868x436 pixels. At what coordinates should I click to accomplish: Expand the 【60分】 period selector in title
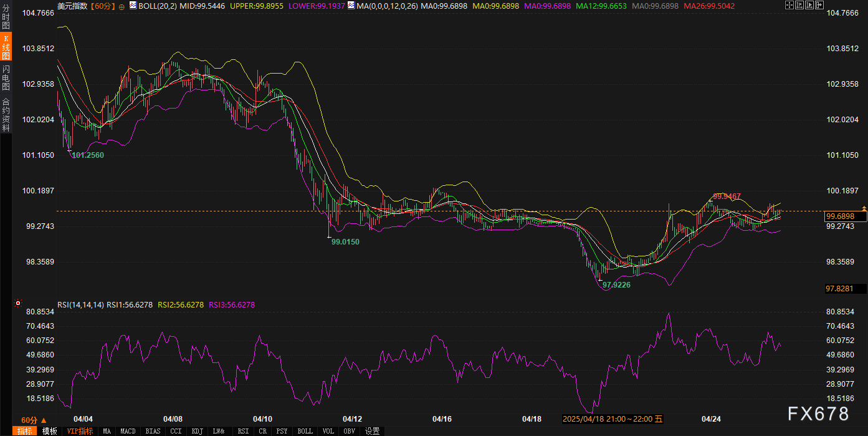click(x=102, y=6)
